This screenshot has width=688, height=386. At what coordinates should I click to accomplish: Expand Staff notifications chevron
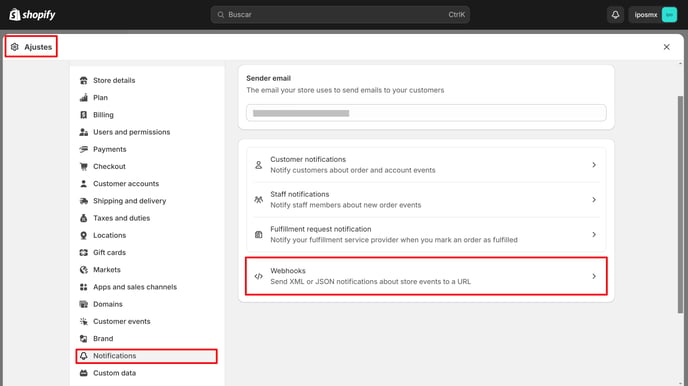point(594,200)
